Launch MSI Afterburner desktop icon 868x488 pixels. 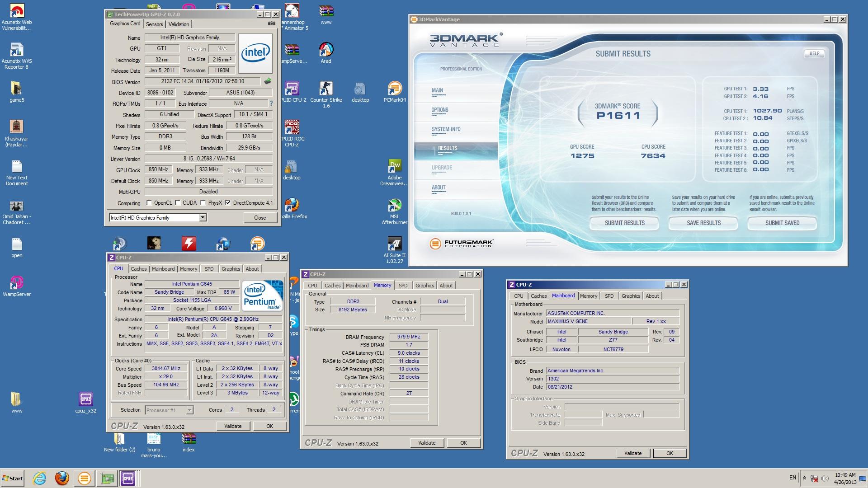[x=395, y=211]
